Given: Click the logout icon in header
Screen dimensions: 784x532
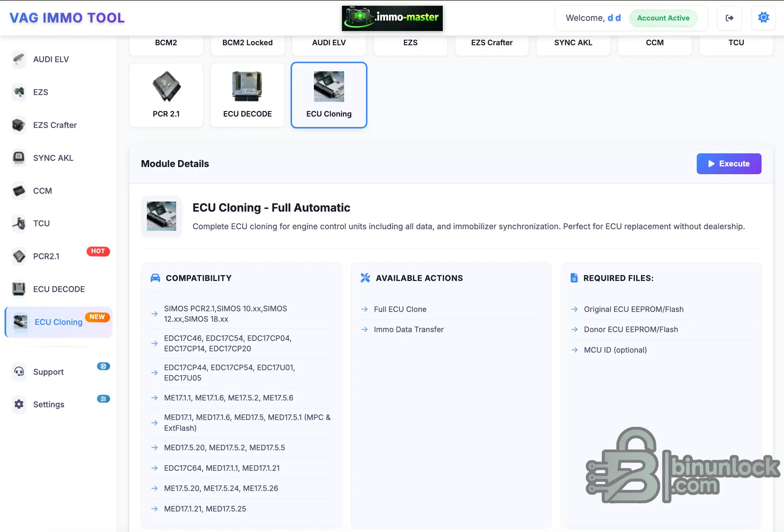Looking at the screenshot, I should pos(729,18).
